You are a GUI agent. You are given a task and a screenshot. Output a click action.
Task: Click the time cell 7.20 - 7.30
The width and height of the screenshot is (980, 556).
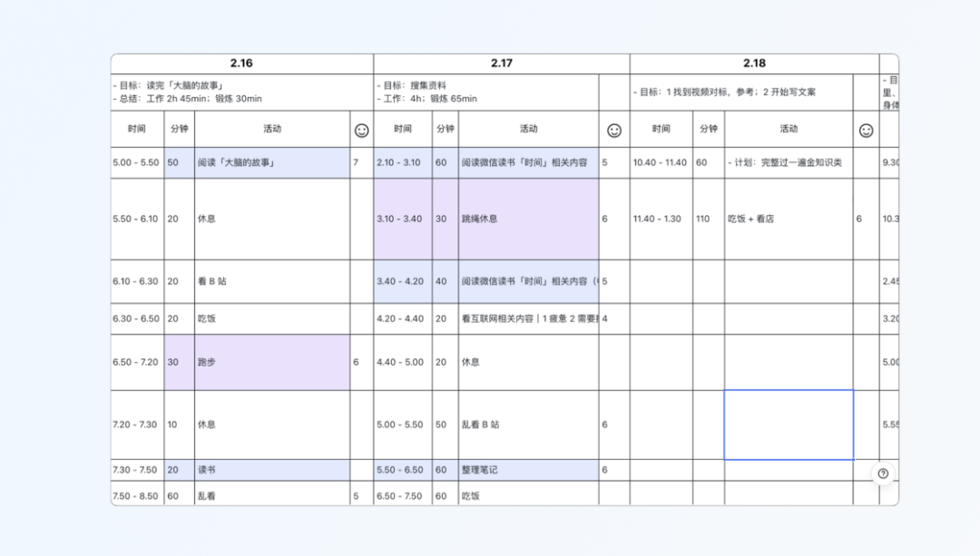click(x=137, y=424)
